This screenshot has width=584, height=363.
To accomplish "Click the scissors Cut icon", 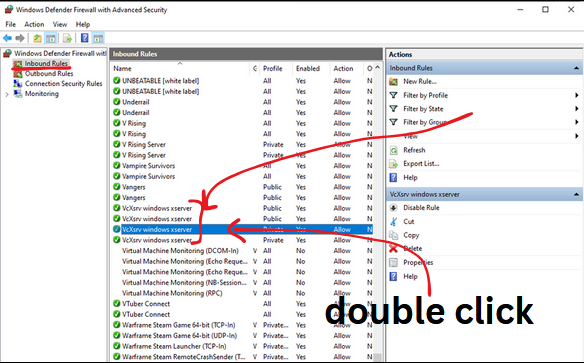I will (393, 222).
